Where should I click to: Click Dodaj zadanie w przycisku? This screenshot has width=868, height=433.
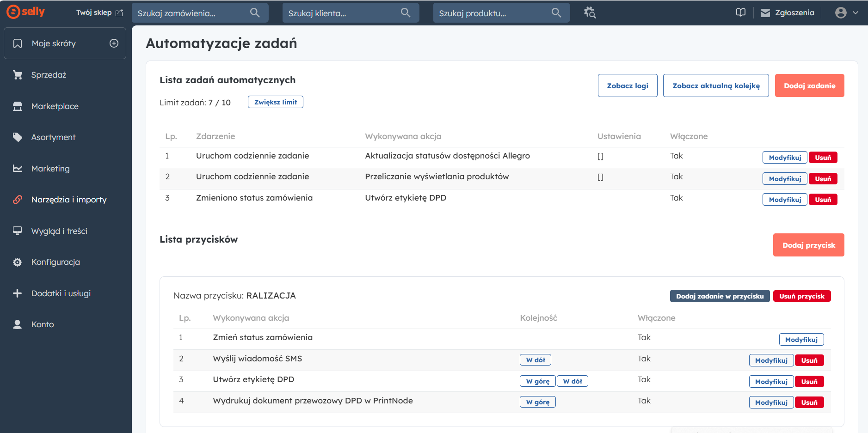point(720,296)
